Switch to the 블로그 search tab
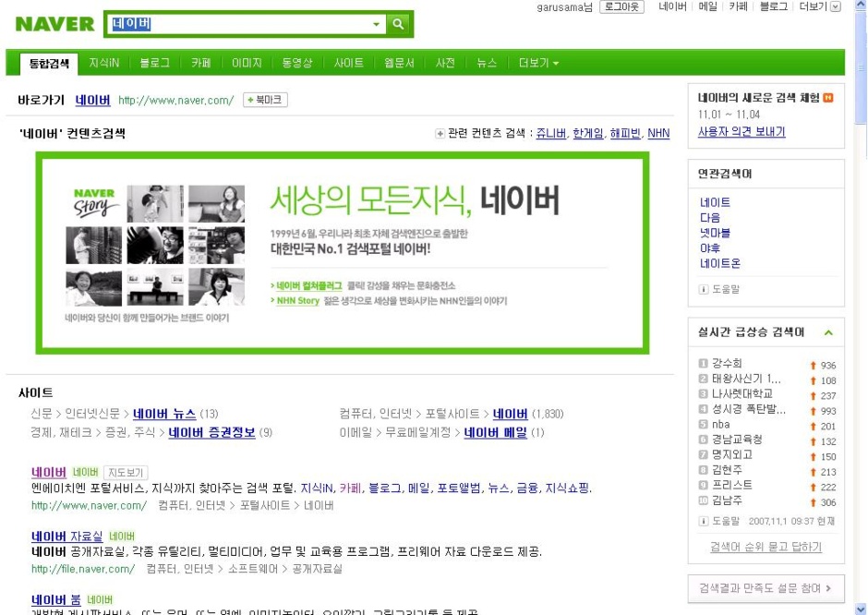This screenshot has height=615, width=868. tap(154, 63)
